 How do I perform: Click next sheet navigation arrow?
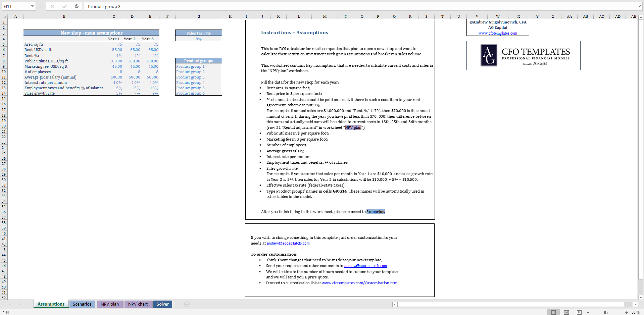click(19, 304)
